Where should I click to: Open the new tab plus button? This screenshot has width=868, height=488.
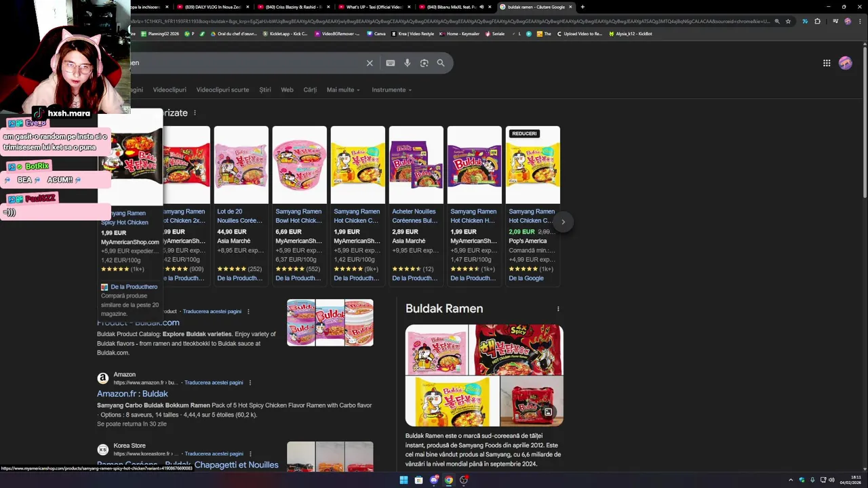583,7
